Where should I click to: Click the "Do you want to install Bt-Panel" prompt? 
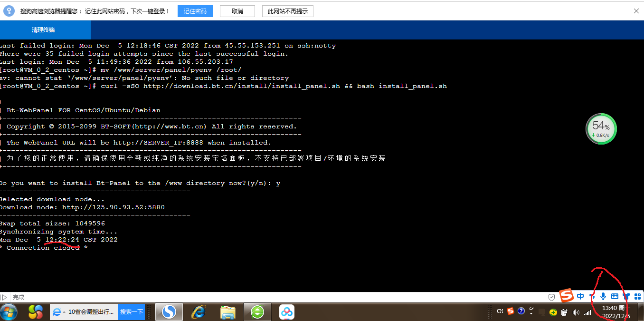pos(140,183)
